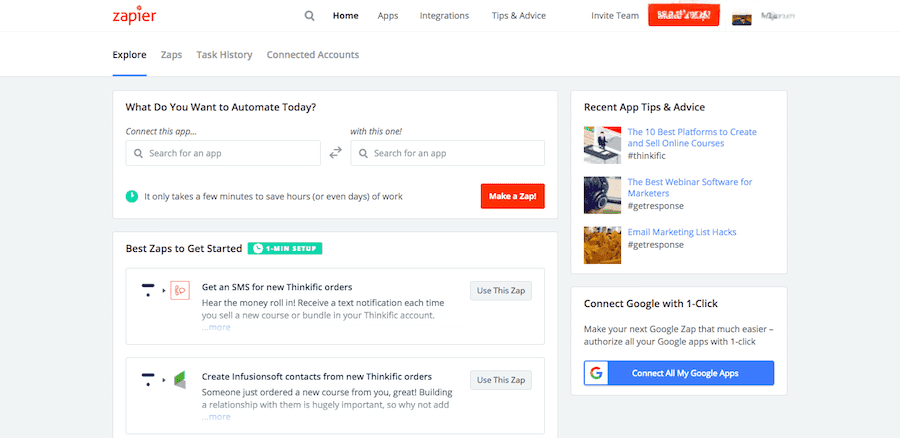900x438 pixels.
Task: Open the user account avatar menu
Action: (742, 17)
